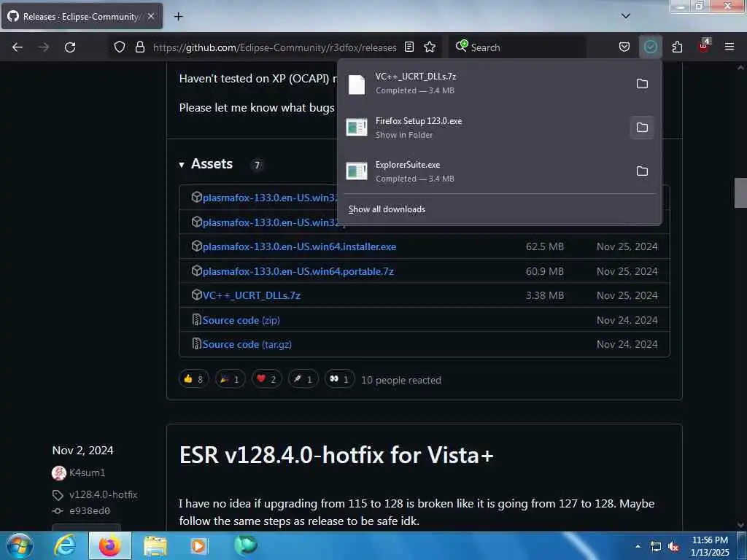Download plasmafox-133.0.en-US.win64.installer.exe

299,246
